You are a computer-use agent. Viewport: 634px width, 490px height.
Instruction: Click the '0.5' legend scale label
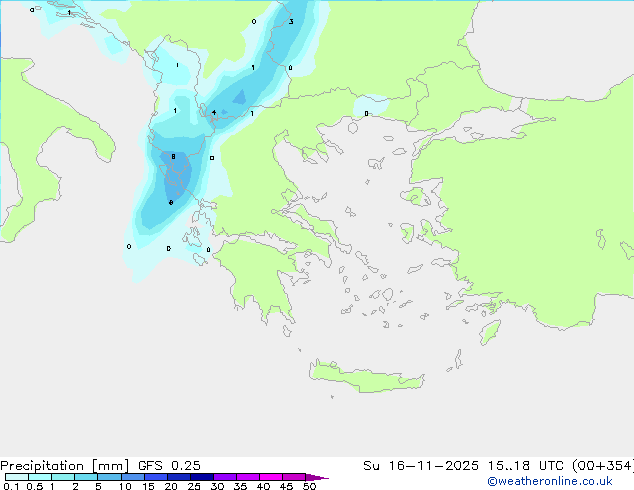click(35, 486)
